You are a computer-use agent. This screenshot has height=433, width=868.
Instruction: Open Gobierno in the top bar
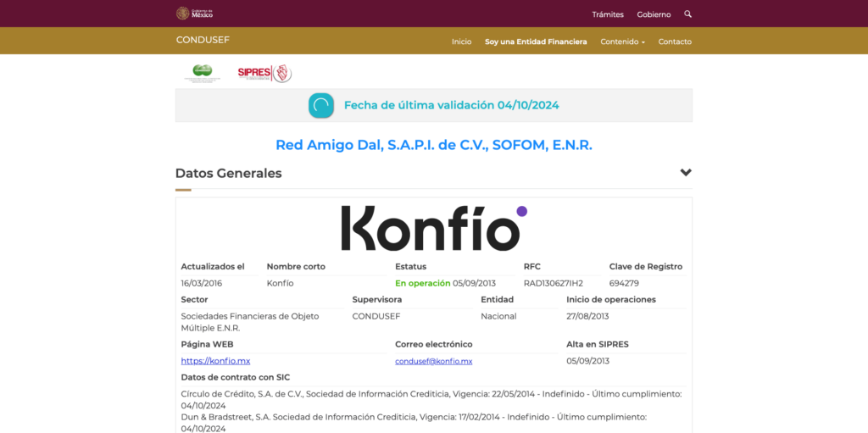[x=654, y=14]
